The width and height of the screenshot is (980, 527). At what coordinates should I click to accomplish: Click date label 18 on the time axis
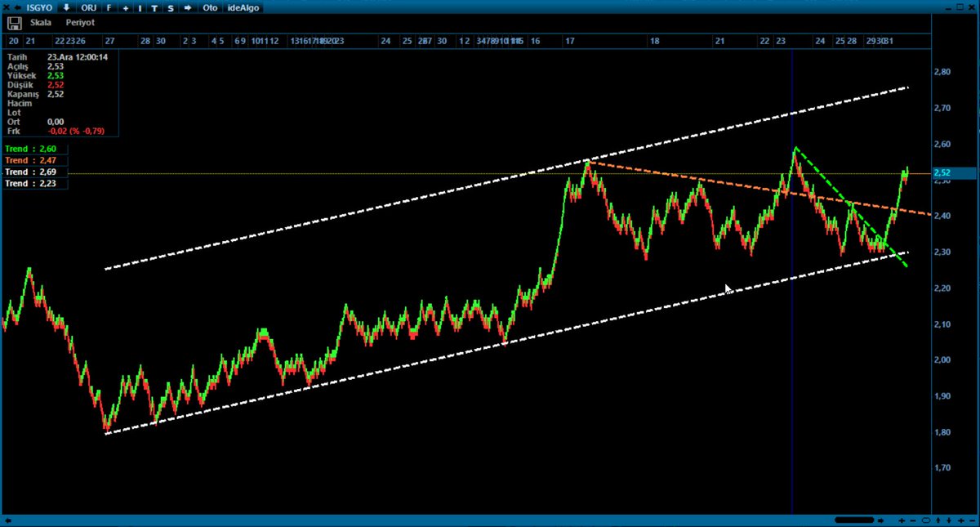click(655, 40)
